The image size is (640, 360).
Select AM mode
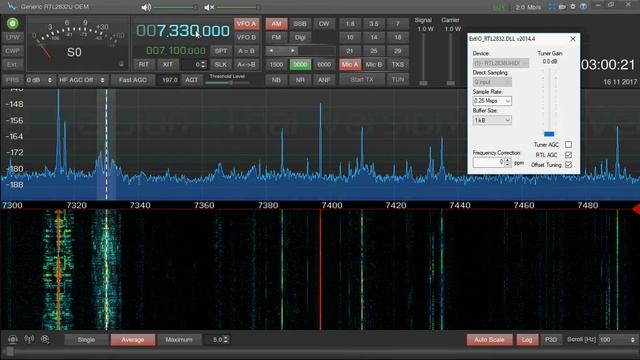pos(276,24)
